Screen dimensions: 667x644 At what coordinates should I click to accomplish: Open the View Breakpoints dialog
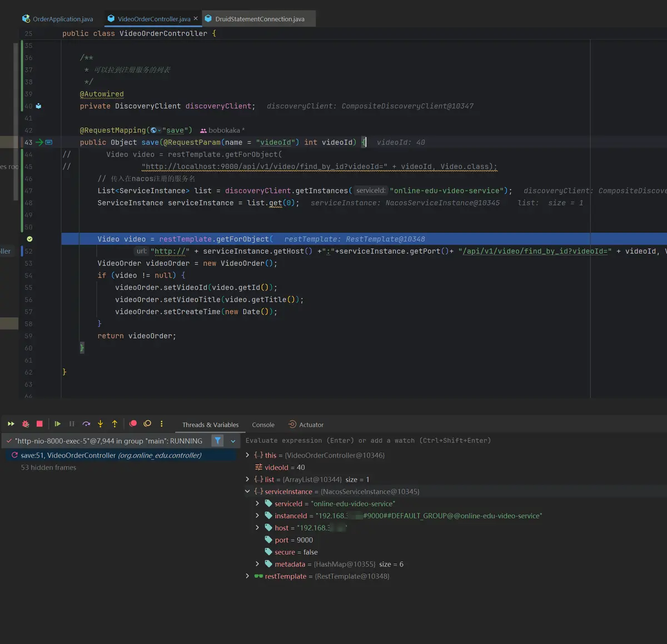pos(133,424)
